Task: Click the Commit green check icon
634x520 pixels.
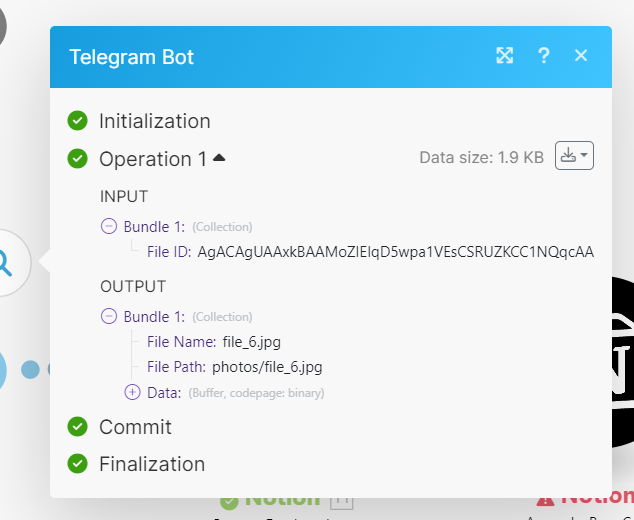Action: [77, 427]
